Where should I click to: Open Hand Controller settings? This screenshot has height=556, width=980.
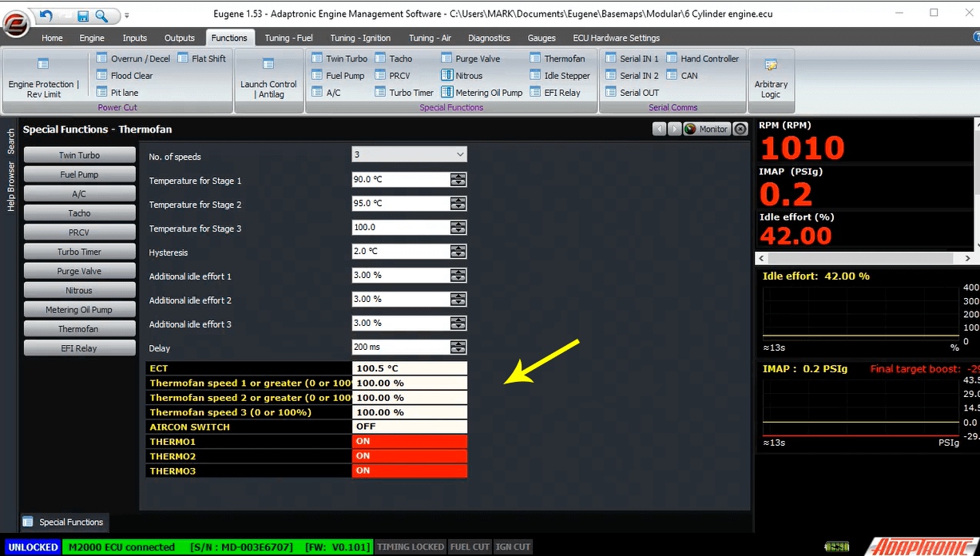click(703, 58)
